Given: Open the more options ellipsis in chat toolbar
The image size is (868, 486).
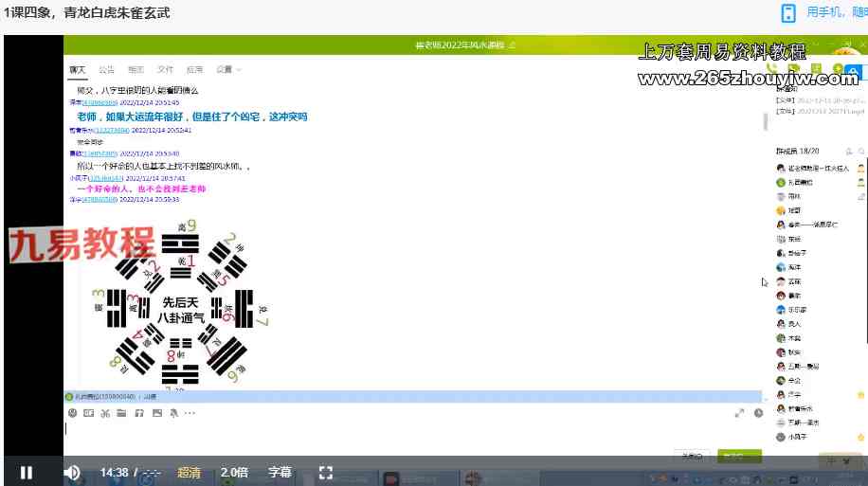Looking at the screenshot, I should click(x=190, y=413).
